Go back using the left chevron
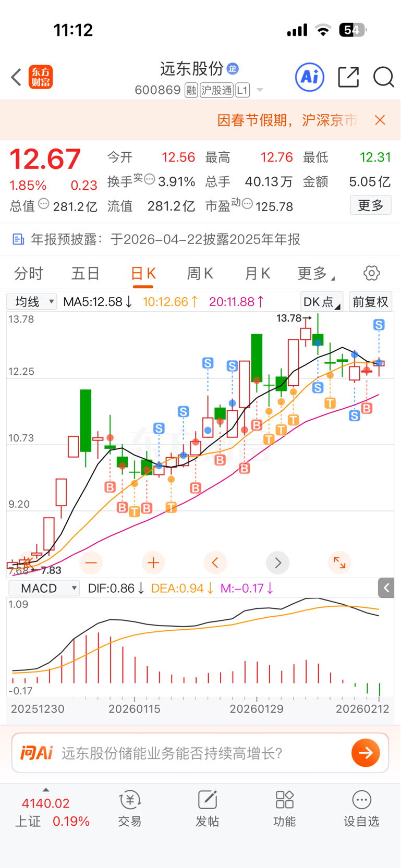The height and width of the screenshot is (868, 401). tap(16, 77)
